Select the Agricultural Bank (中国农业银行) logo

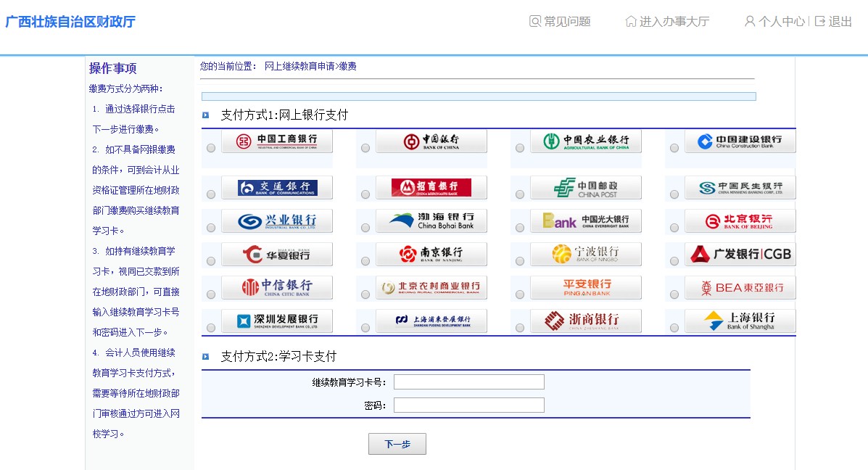(586, 140)
